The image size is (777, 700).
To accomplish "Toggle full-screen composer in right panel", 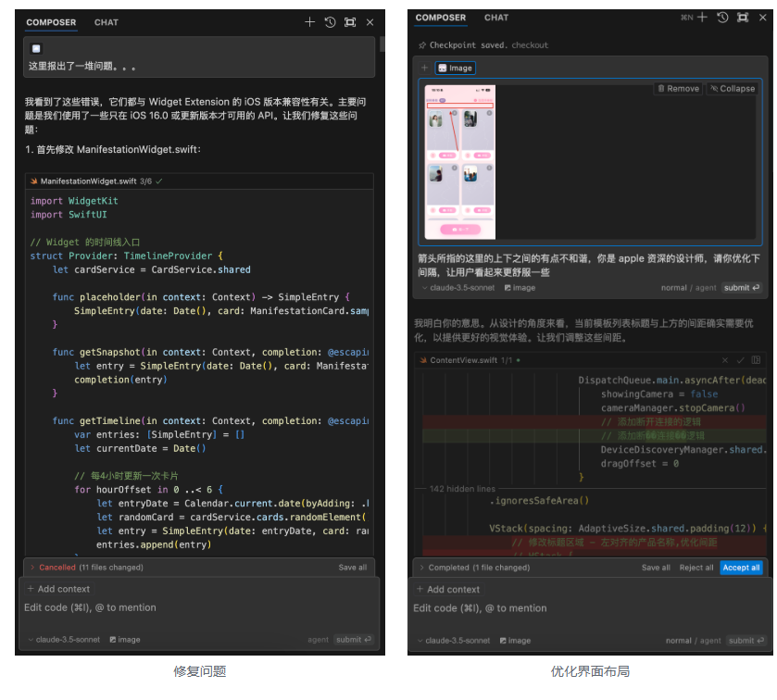I will (743, 18).
